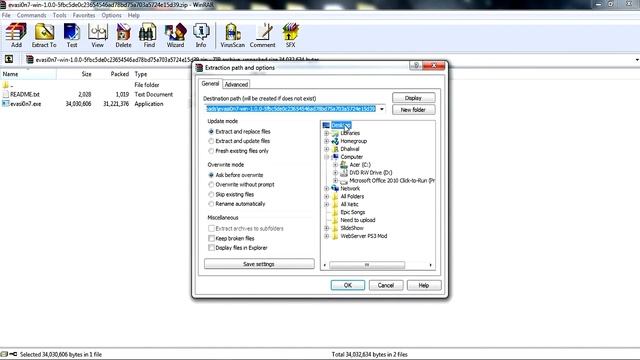Open the View file tool
The image size is (640, 360).
pyautogui.click(x=98, y=35)
